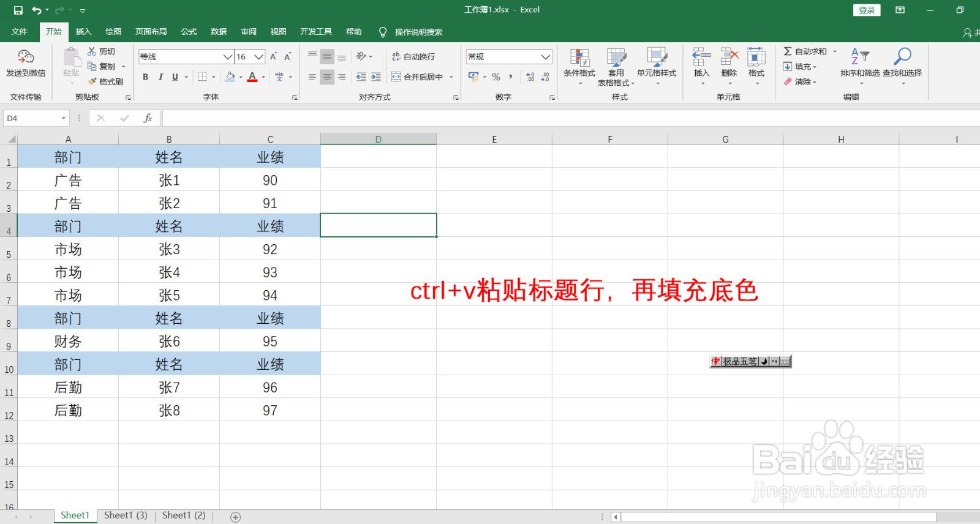Click the borders icon
The height and width of the screenshot is (524, 980).
(x=202, y=77)
